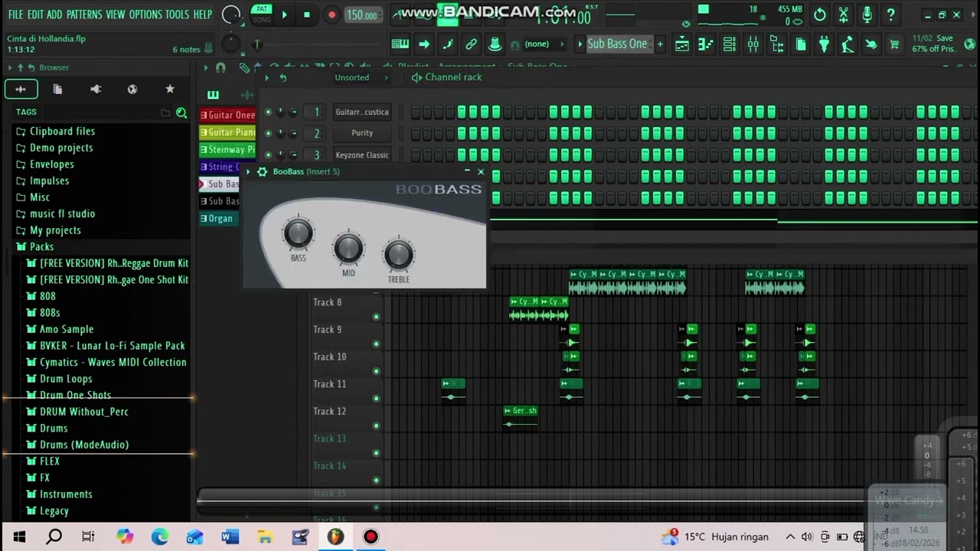Open the PATTERNS menu
This screenshot has width=980, height=551.
coord(84,15)
